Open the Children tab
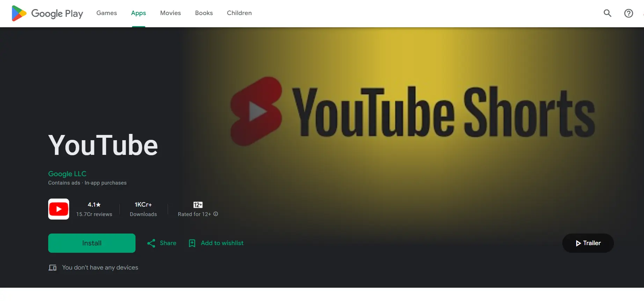The width and height of the screenshot is (644, 301). point(239,13)
